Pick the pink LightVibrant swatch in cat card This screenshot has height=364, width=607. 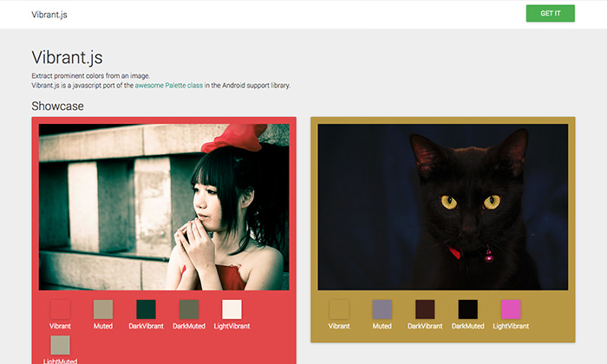[511, 309]
